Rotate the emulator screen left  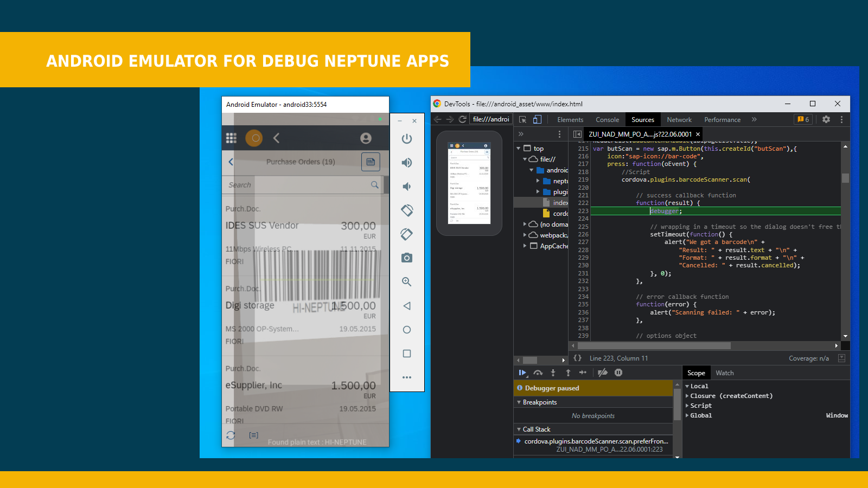[x=407, y=210]
